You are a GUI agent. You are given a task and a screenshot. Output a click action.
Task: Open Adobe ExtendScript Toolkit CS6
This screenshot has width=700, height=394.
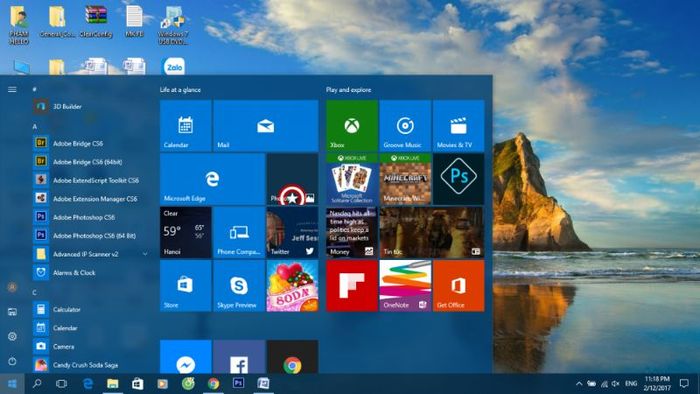coord(91,180)
